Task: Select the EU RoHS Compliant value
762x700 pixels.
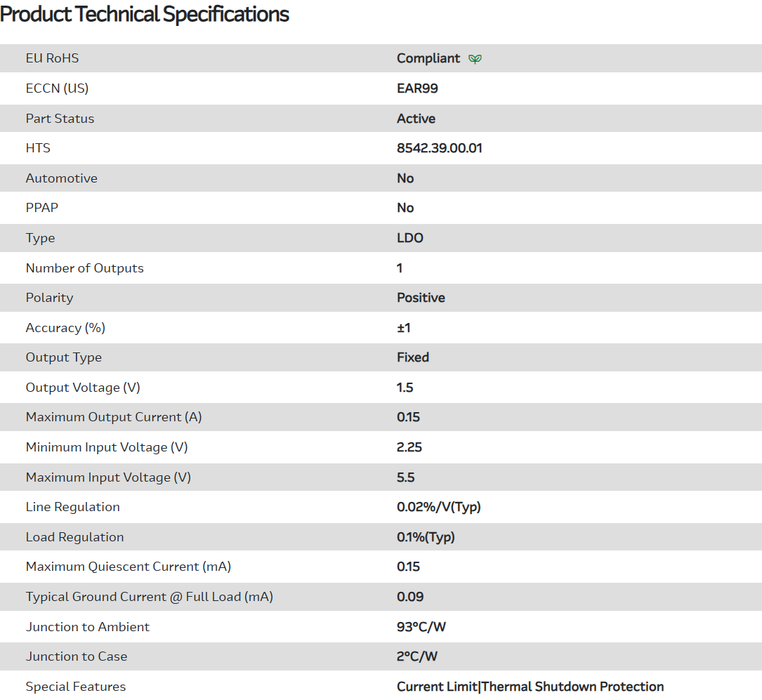Action: [x=428, y=58]
